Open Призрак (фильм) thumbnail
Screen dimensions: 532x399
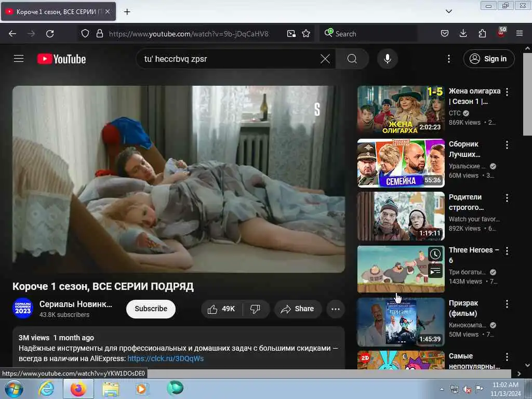point(401,322)
